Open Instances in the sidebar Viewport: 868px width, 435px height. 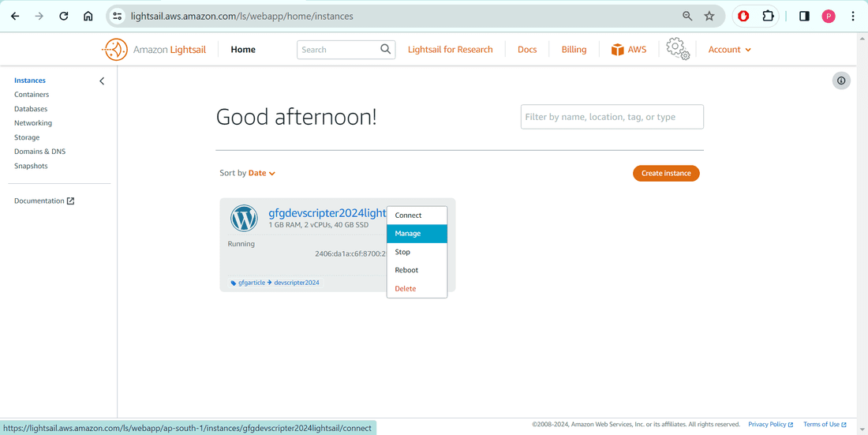[30, 81]
